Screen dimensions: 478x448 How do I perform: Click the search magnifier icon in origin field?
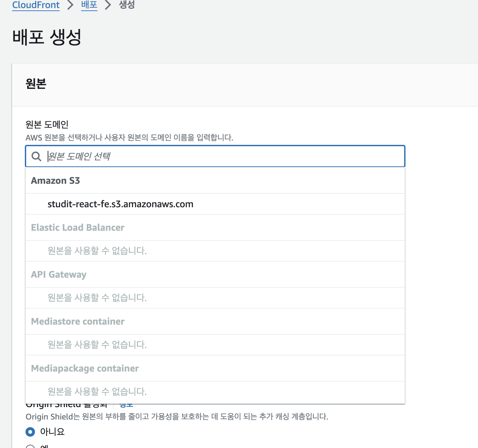[x=36, y=156]
